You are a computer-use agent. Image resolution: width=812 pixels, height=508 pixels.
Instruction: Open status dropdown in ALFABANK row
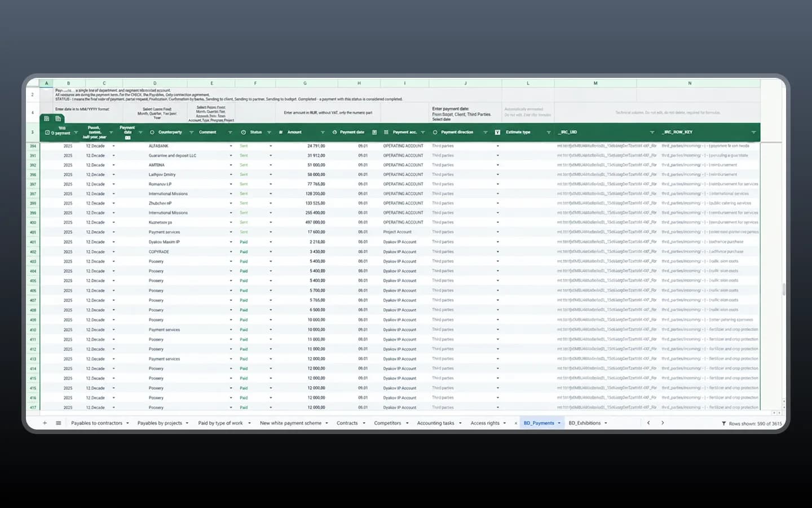271,146
